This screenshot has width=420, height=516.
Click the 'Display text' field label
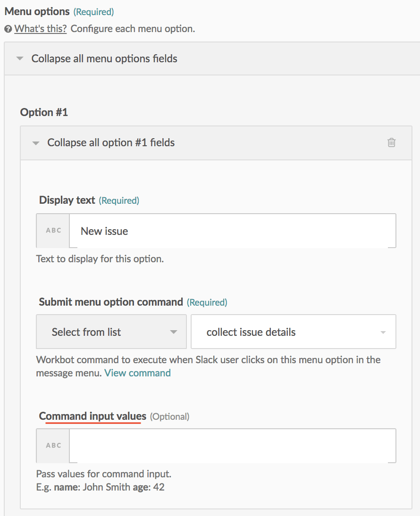(67, 200)
